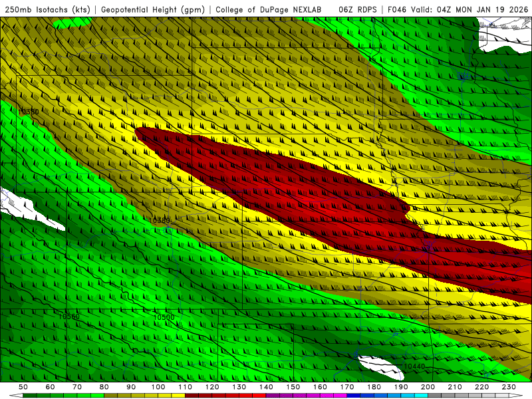Click the 50 value on the color scale
This screenshot has height=399, width=532.
pos(23,387)
